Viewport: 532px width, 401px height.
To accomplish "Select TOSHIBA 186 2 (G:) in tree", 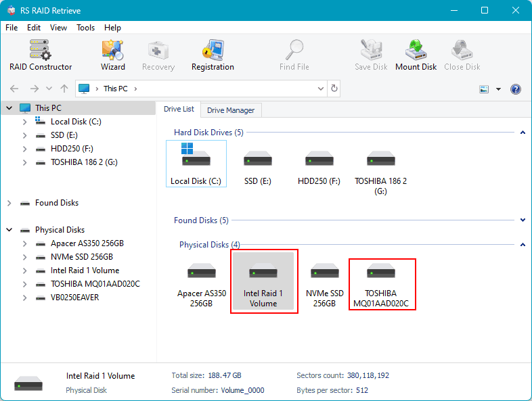I will [84, 162].
